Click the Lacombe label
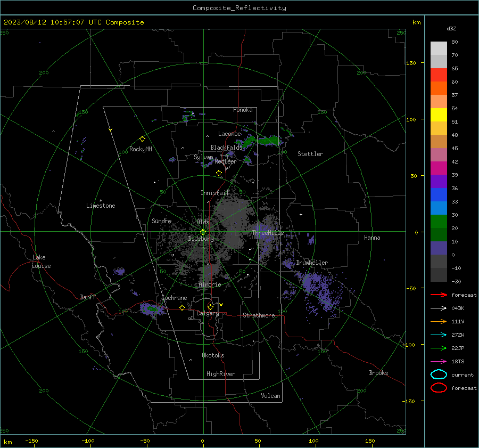The width and height of the screenshot is (479, 448). (229, 134)
